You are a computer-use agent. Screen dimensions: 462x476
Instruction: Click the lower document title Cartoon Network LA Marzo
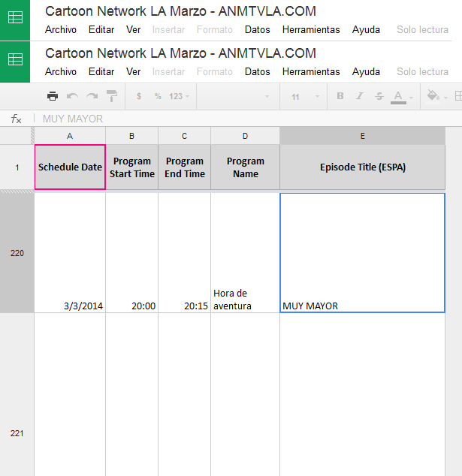[x=180, y=53]
